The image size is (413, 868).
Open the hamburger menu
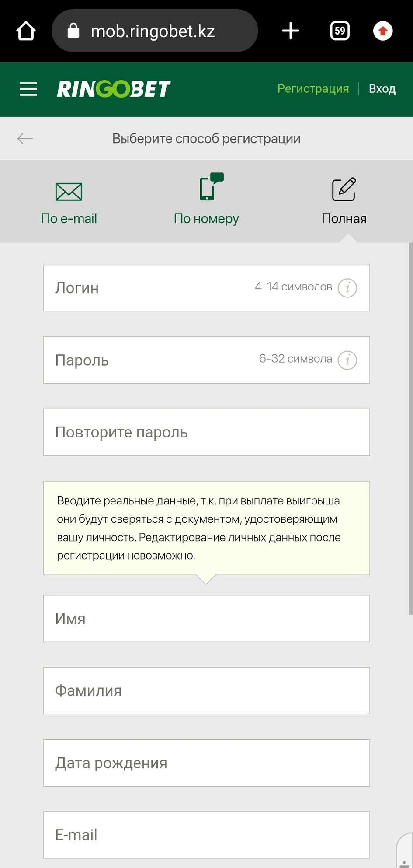tap(28, 89)
